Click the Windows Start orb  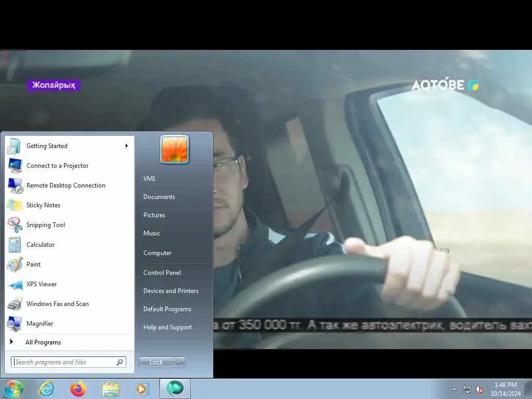pos(14,389)
